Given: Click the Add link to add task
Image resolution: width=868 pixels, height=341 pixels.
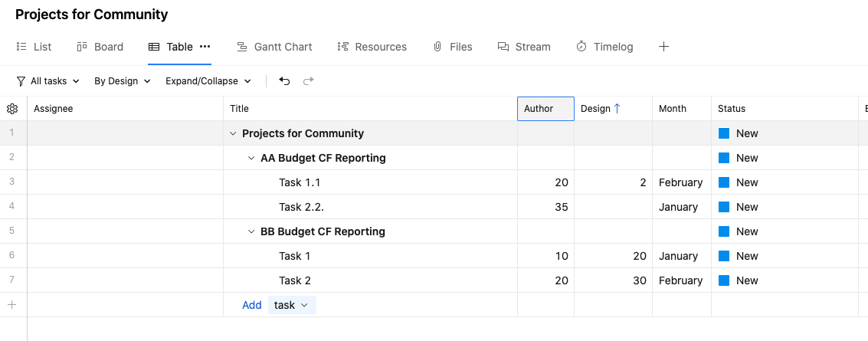Looking at the screenshot, I should point(252,305).
